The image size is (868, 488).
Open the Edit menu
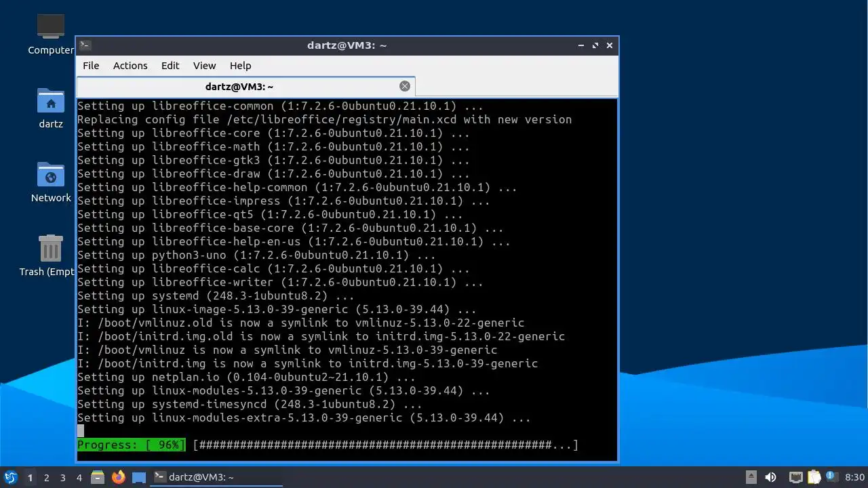170,66
